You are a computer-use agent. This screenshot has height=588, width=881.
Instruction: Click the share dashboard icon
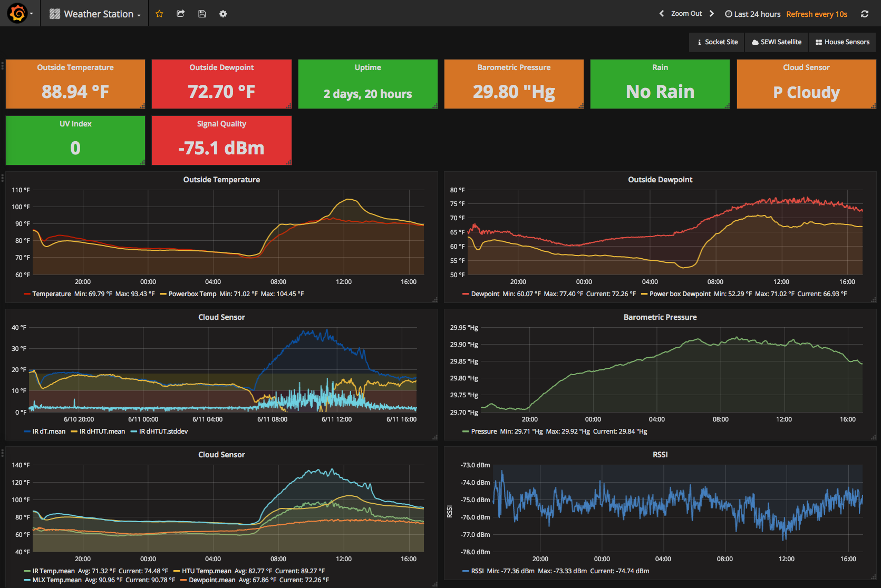click(180, 14)
